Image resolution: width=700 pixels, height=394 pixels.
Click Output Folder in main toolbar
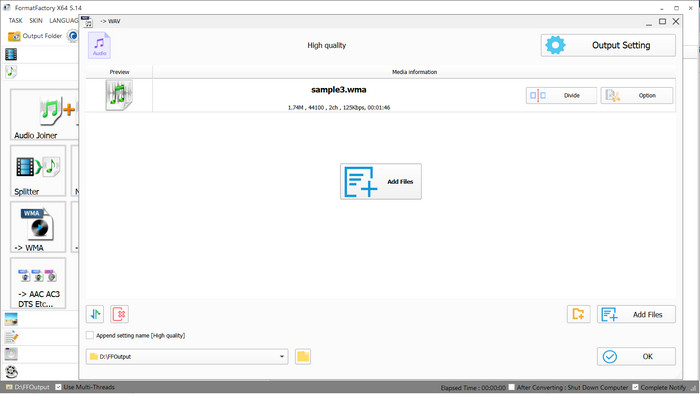(x=35, y=36)
